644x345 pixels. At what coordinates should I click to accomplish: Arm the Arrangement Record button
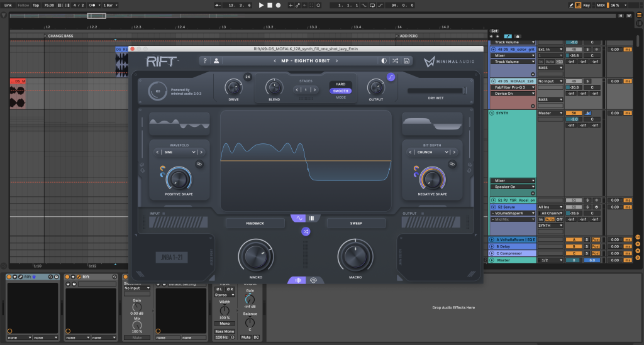[278, 5]
